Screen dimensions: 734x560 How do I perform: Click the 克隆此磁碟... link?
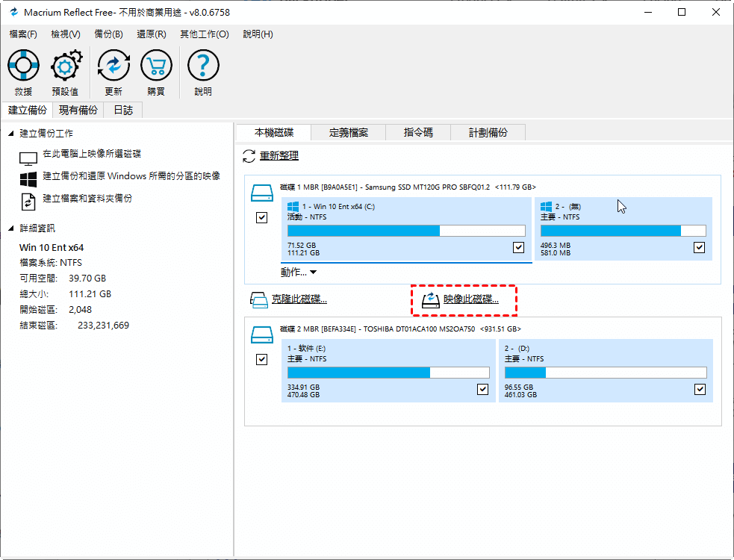pos(299,299)
